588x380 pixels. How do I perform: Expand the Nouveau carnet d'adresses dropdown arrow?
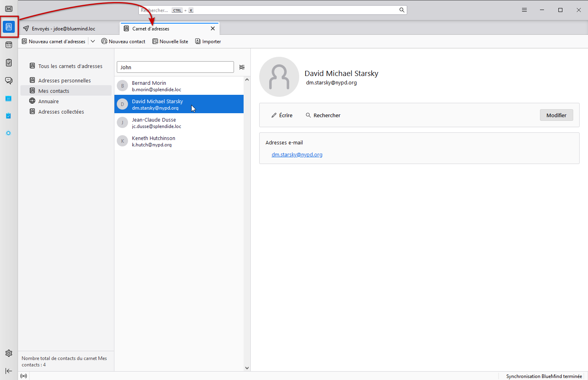click(x=93, y=41)
